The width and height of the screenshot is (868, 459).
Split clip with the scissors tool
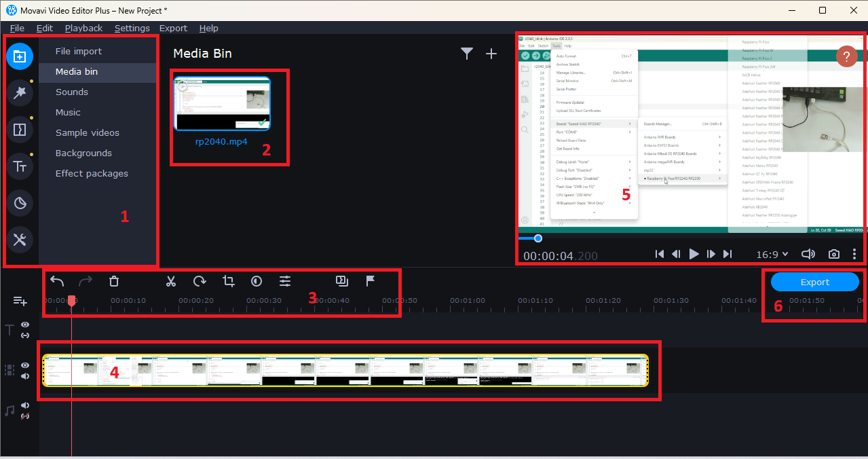click(x=171, y=280)
